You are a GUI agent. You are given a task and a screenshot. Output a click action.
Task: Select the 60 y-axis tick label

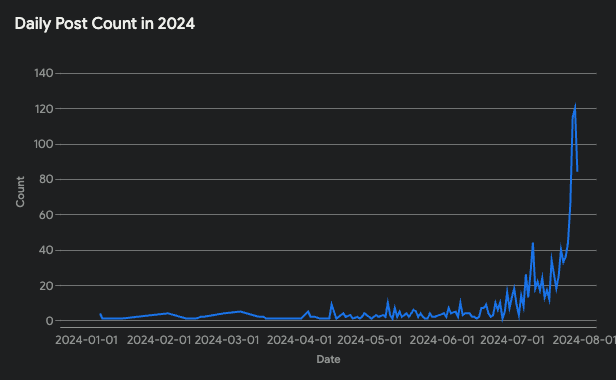(x=46, y=215)
